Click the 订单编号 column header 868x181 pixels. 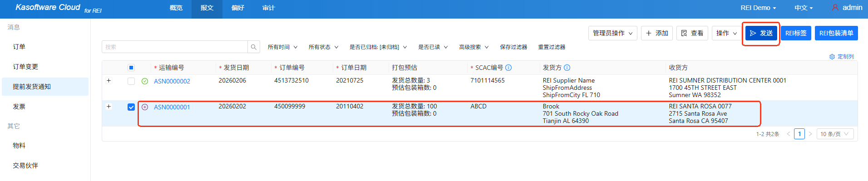[x=292, y=68]
